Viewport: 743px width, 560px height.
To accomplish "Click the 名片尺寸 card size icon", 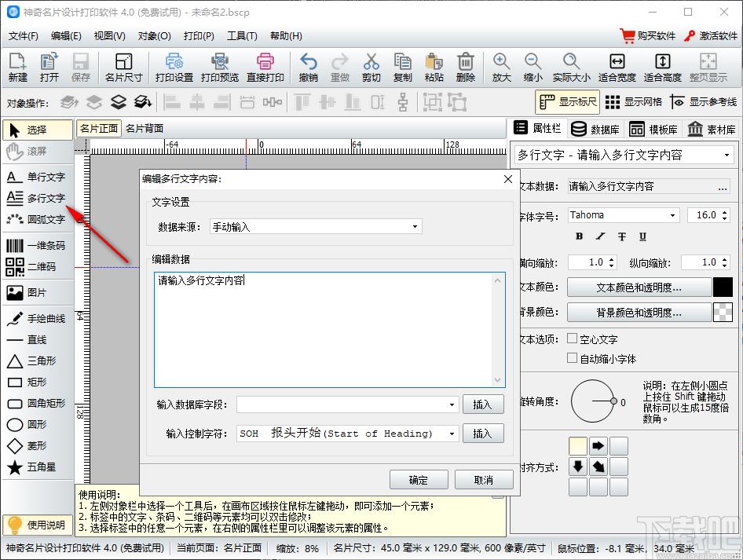I will 123,68.
